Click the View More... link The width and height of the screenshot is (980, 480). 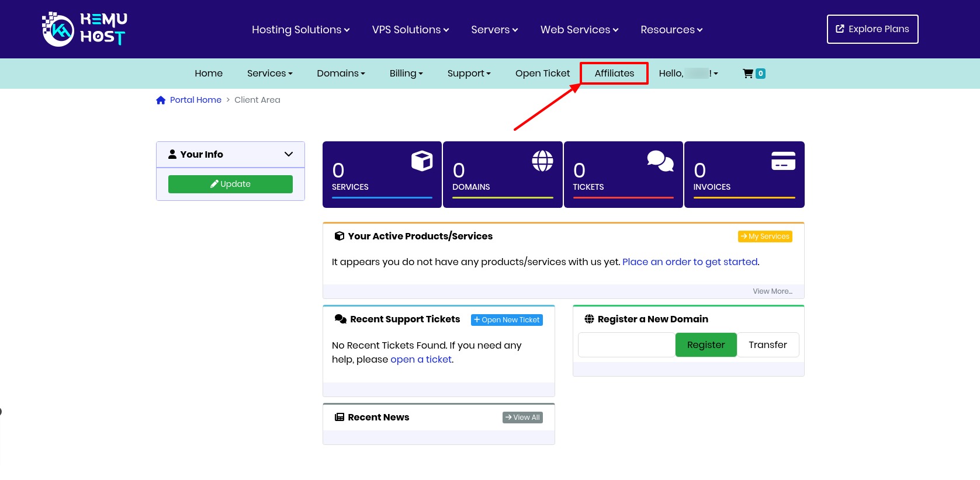pyautogui.click(x=773, y=291)
